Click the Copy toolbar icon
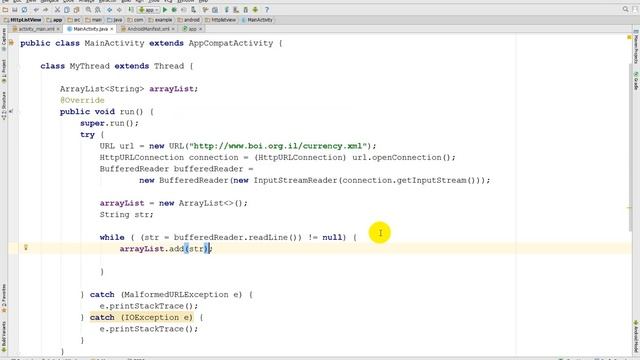The image size is (640, 360). pos(67,10)
